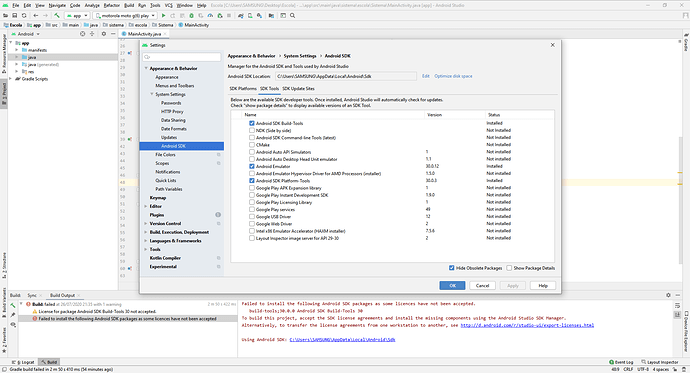Click the Search Everywhere magnifier icon

(x=292, y=15)
